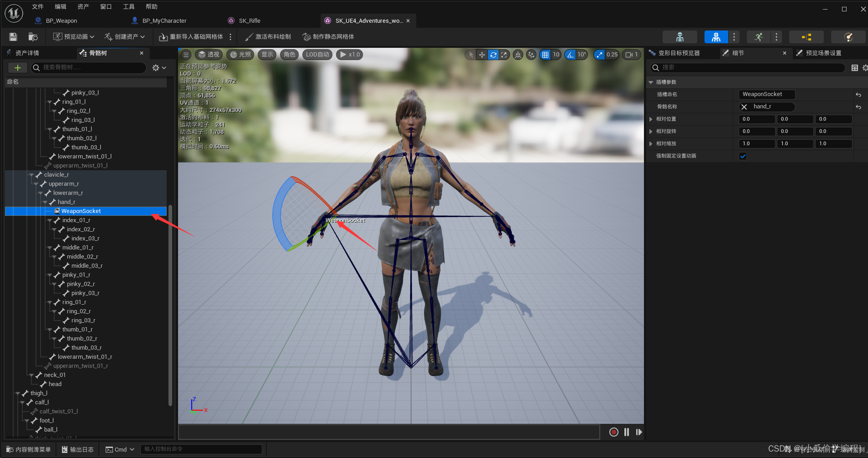Open skeleton tree settings gear dropdown
Screen dimensions: 868x458
159,68
